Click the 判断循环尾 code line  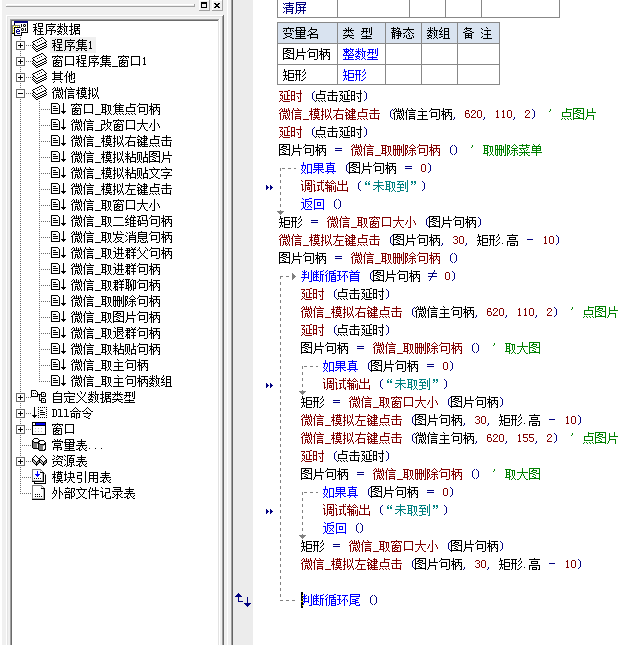[x=339, y=600]
